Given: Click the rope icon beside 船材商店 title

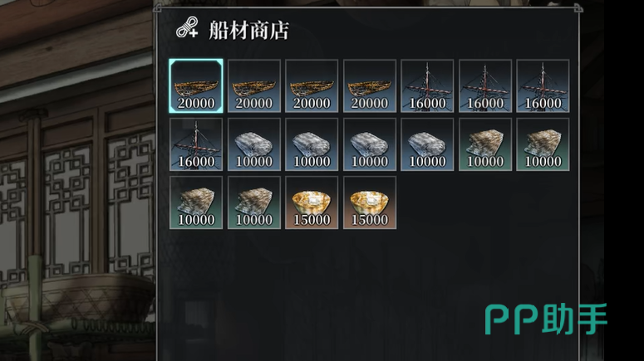Looking at the screenshot, I should (x=187, y=28).
